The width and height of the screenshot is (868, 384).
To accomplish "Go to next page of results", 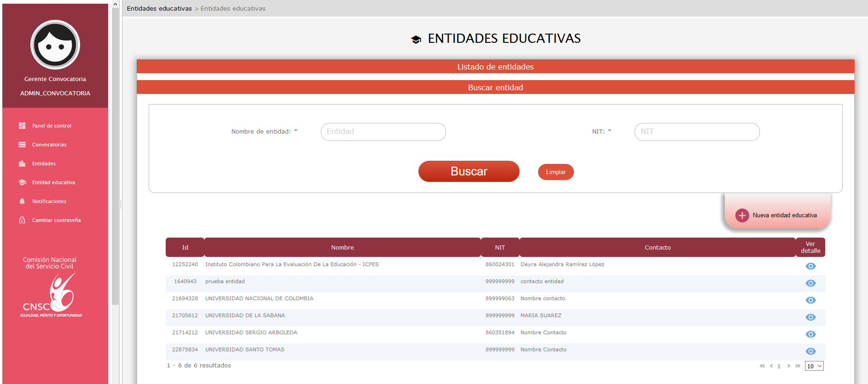I will [x=788, y=366].
